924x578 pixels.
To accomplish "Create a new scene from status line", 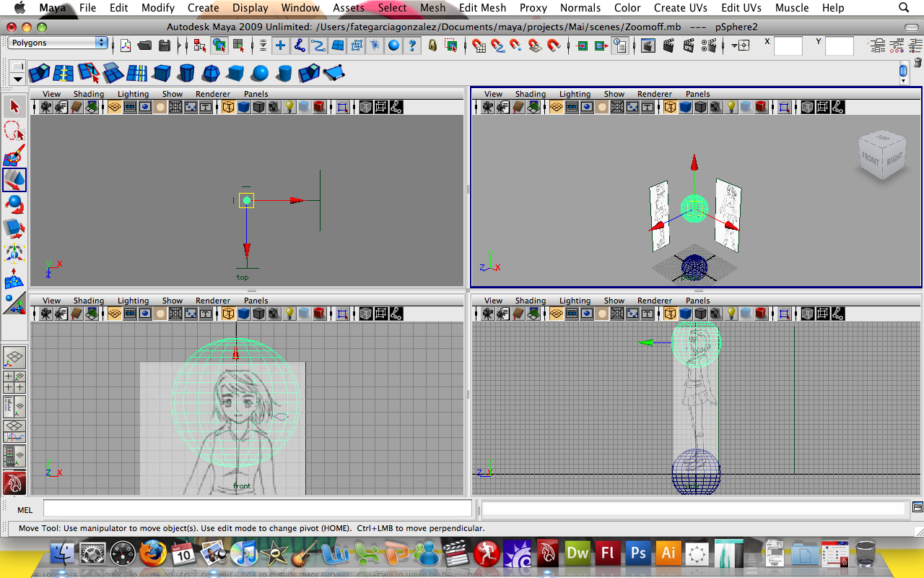I will pyautogui.click(x=126, y=46).
